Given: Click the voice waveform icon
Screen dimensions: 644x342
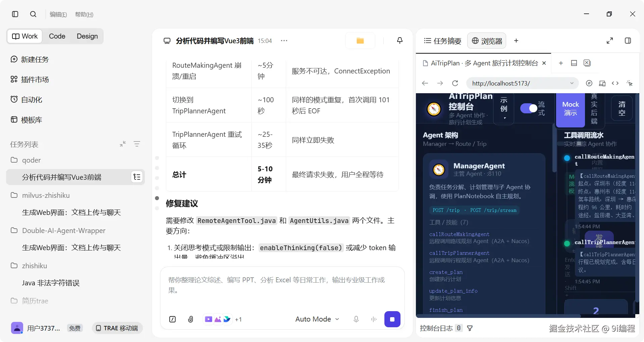Looking at the screenshot, I should click(x=374, y=319).
